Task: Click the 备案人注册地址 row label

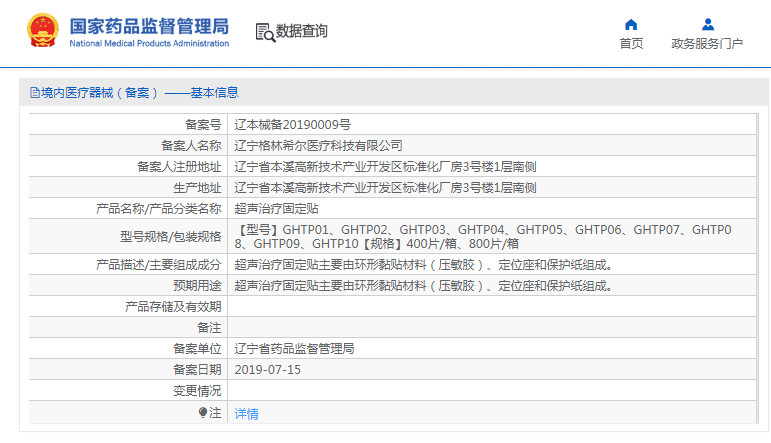Action: tap(179, 167)
